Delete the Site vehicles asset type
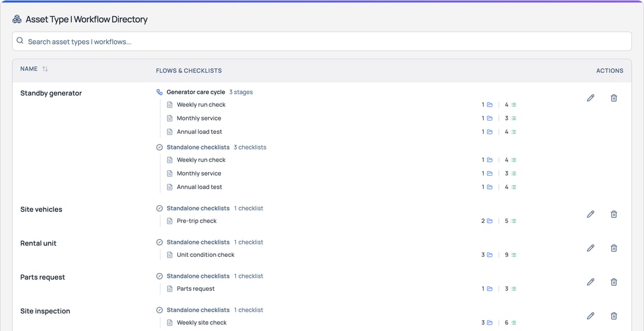This screenshot has width=644, height=331. (614, 214)
